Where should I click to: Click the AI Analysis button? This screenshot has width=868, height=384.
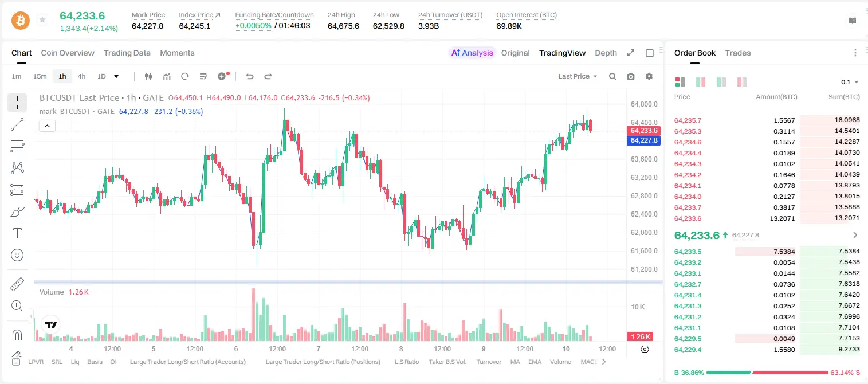pos(472,53)
